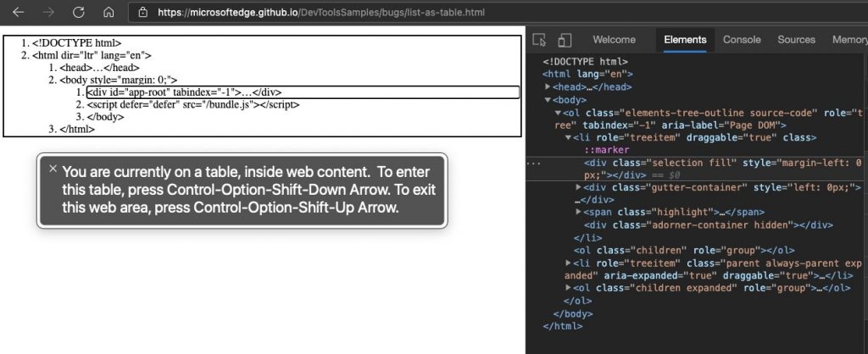Open the home page with the house icon
The height and width of the screenshot is (354, 868).
[108, 12]
